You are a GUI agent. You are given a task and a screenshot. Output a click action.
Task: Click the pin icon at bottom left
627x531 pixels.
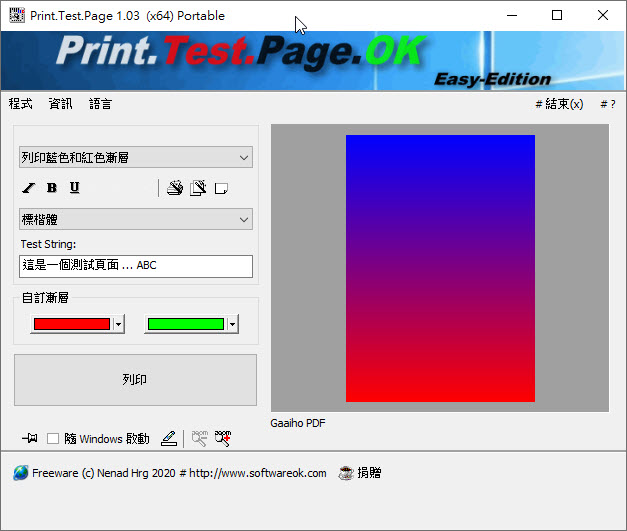(30, 438)
